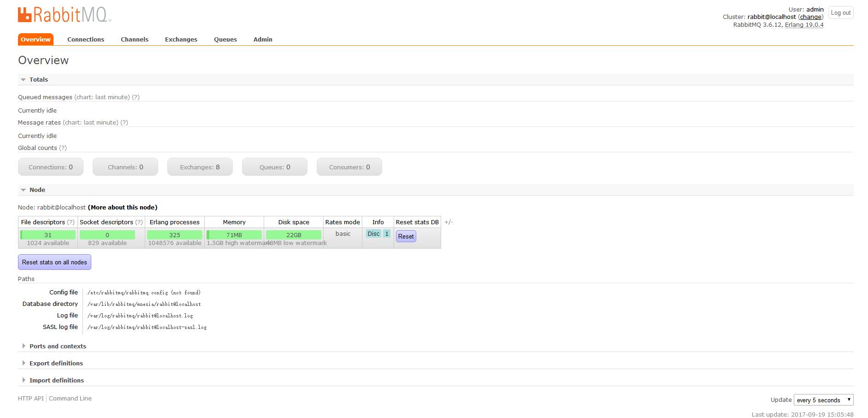
Task: Click the 1048576 available text
Action: pos(175,243)
